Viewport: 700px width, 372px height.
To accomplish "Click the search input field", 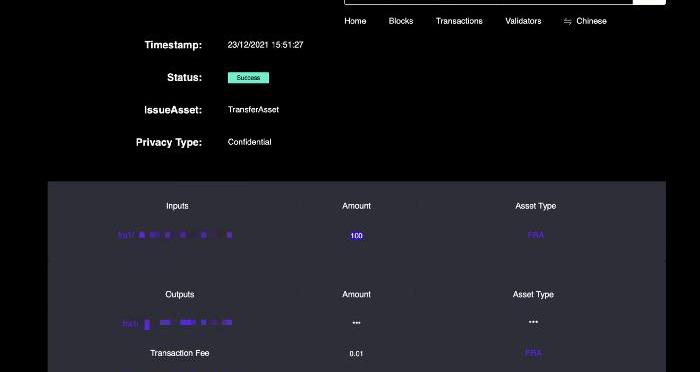I will click(x=488, y=2).
